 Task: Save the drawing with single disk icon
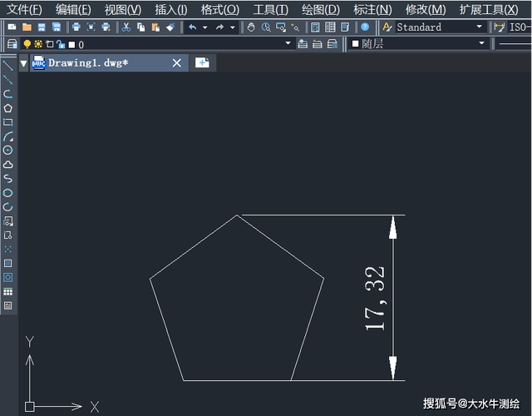(42, 27)
